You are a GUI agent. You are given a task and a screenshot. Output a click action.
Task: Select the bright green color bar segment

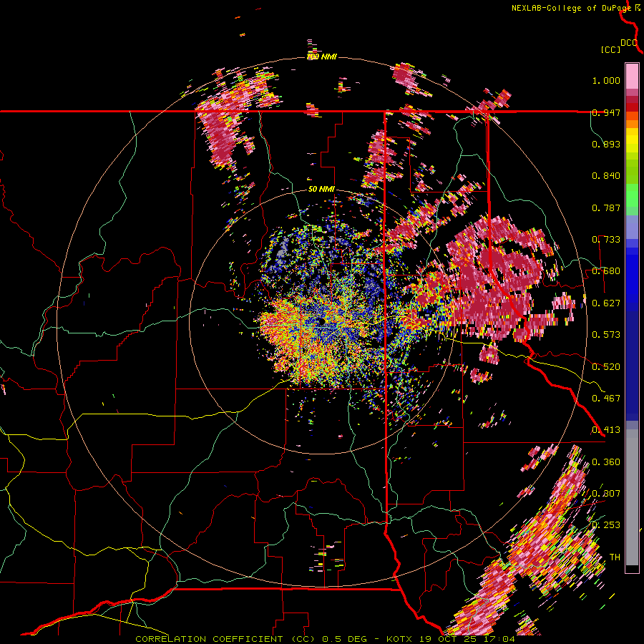tap(632, 195)
